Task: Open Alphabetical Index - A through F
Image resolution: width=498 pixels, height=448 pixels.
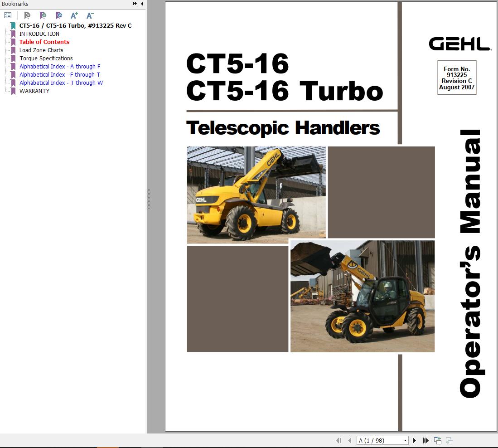Action: [x=59, y=66]
